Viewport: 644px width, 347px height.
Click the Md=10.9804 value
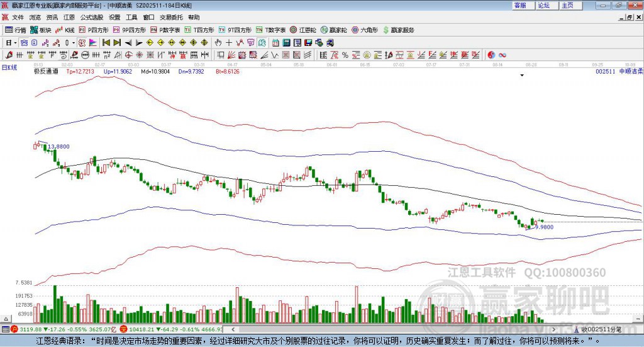[155, 71]
